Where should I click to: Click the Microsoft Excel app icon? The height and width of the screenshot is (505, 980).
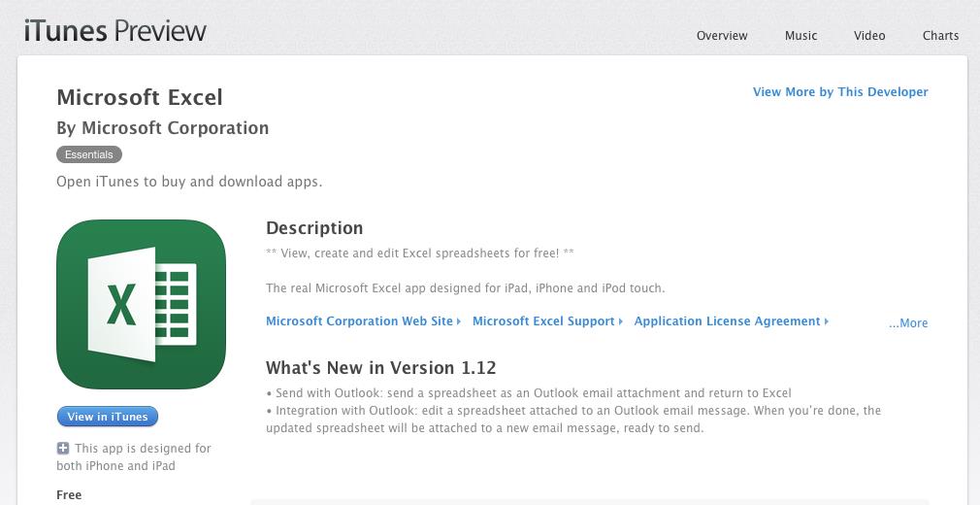click(142, 304)
